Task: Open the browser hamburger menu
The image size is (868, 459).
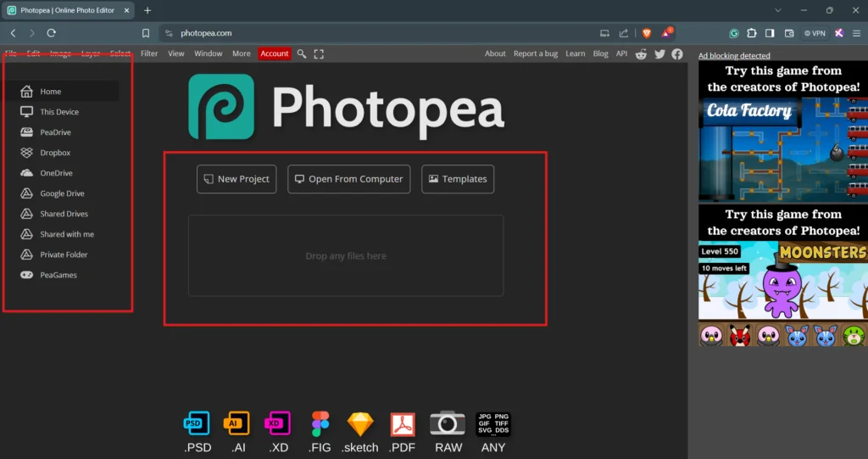Action: 856,33
